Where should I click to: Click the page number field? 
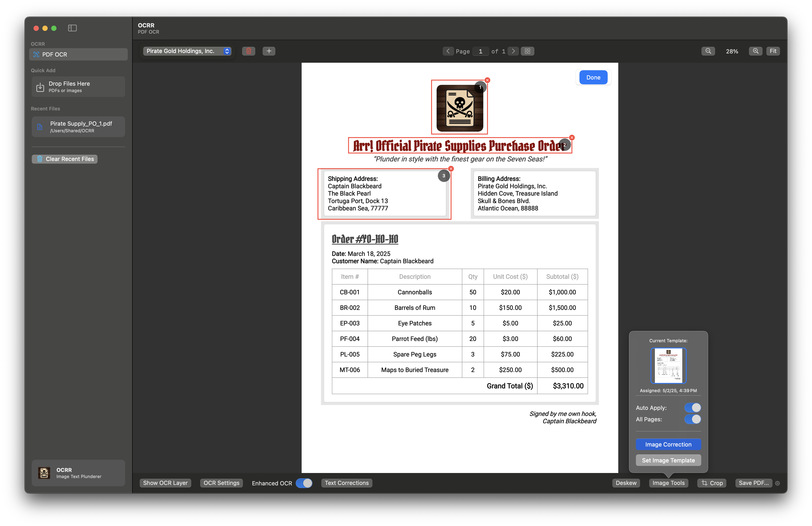pyautogui.click(x=481, y=51)
